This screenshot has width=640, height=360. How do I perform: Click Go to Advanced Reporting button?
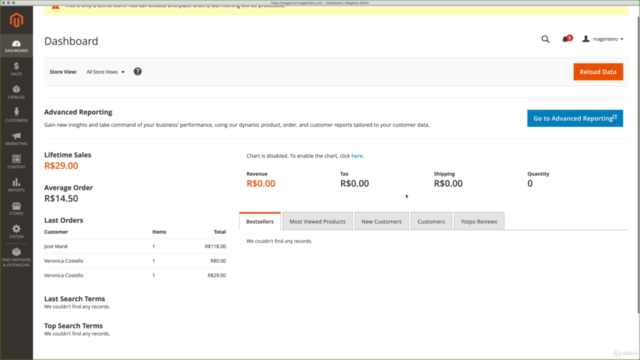point(575,118)
